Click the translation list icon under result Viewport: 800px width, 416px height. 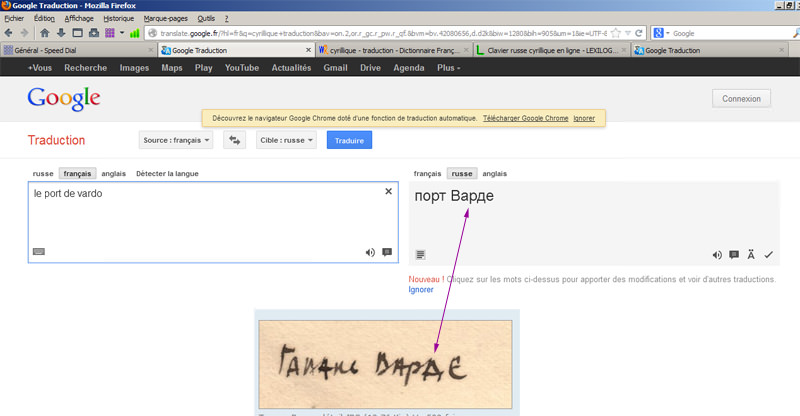click(420, 254)
